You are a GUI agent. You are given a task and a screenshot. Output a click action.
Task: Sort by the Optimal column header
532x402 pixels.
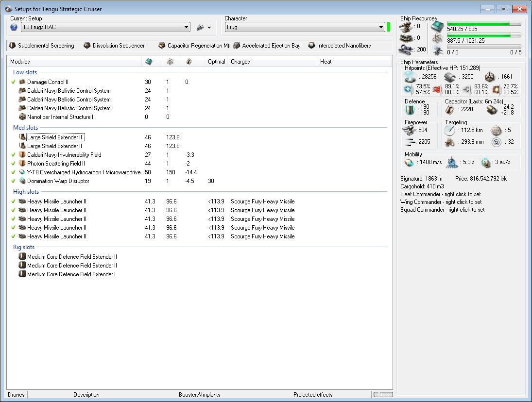coord(217,62)
